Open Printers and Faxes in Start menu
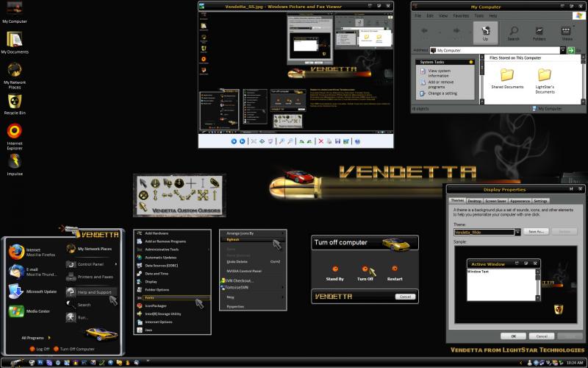 point(90,277)
